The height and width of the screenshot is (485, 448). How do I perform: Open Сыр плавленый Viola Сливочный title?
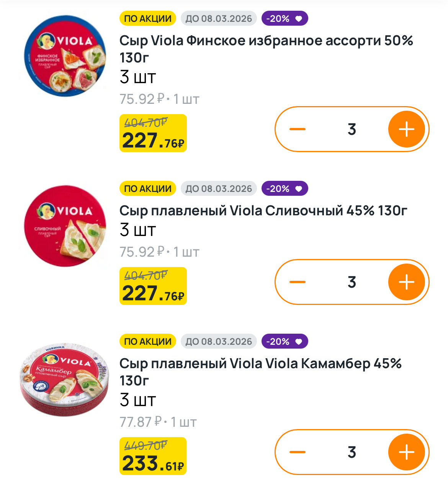click(263, 210)
